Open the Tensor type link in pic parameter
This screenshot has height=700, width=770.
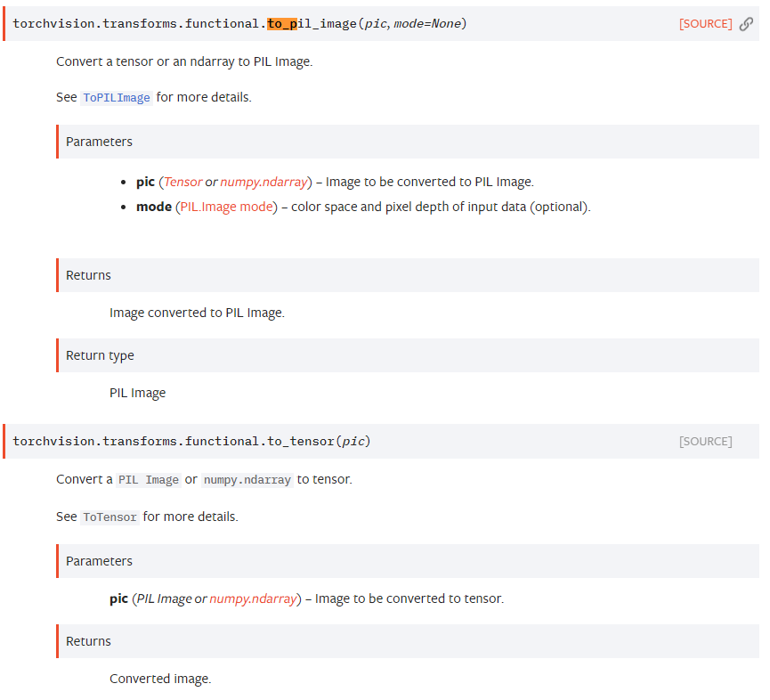click(182, 182)
